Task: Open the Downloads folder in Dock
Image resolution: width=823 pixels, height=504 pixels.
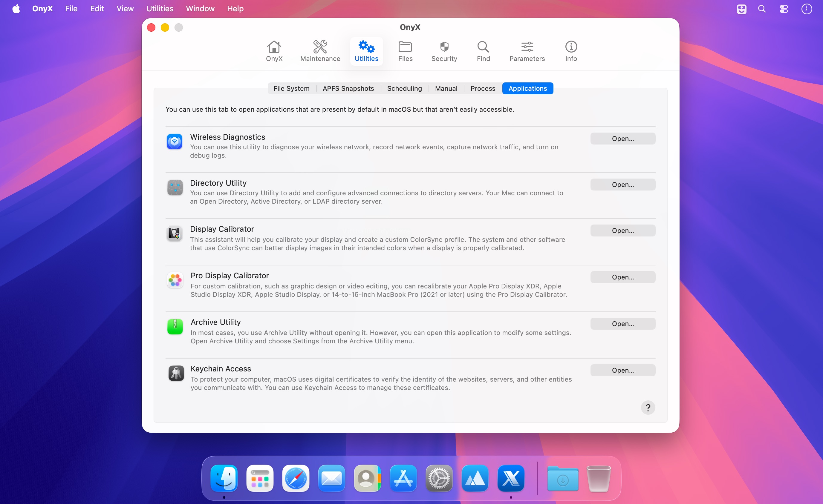Action: coord(563,478)
